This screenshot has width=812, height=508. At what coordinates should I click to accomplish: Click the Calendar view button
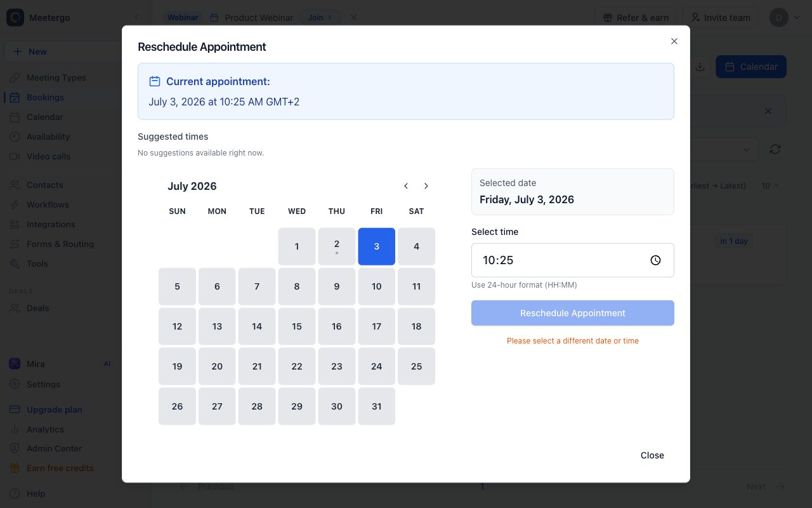tap(751, 67)
